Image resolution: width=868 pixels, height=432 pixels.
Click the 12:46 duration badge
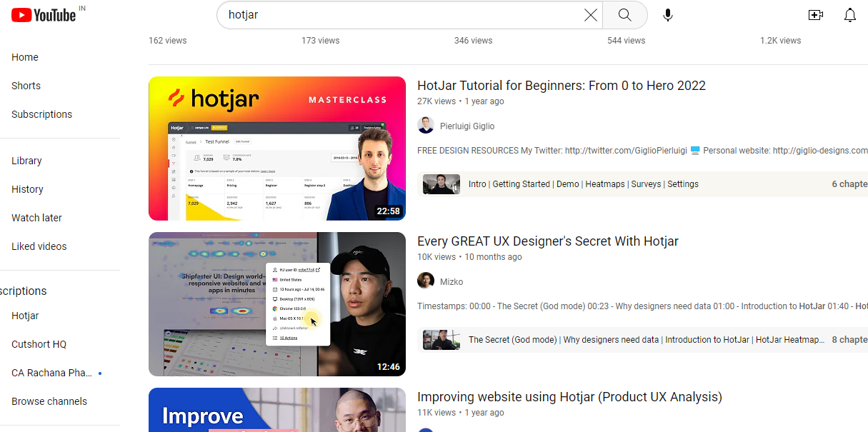[389, 367]
